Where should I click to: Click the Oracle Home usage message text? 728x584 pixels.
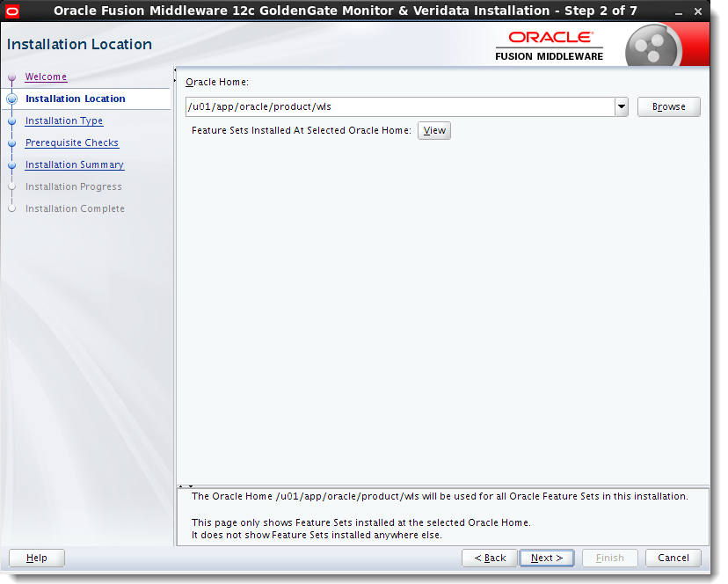tap(440, 496)
